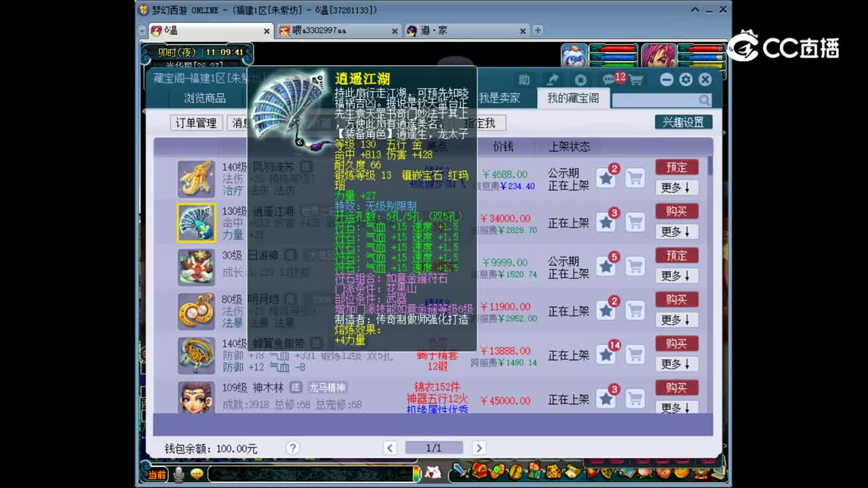Expand 更多 menu for 日游神

pyautogui.click(x=677, y=276)
